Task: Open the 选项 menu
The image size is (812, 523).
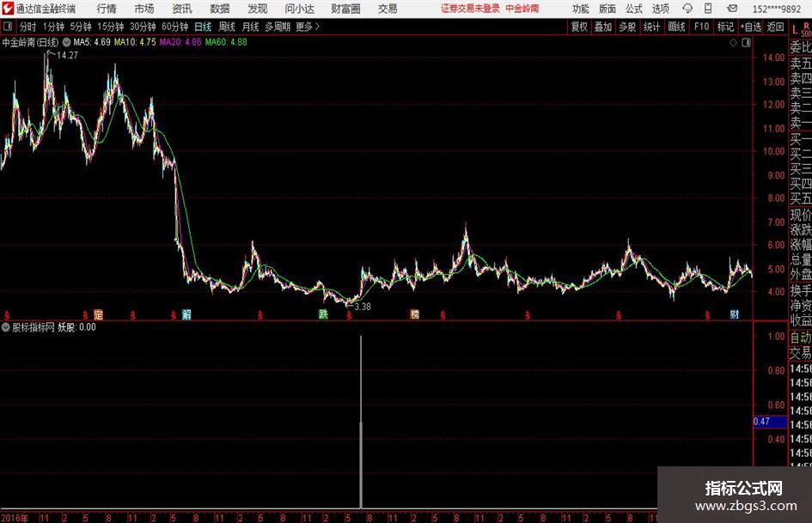Action: [x=660, y=9]
